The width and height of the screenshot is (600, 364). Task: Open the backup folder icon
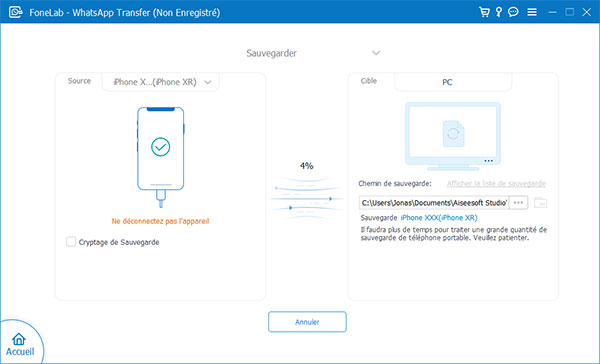540,202
